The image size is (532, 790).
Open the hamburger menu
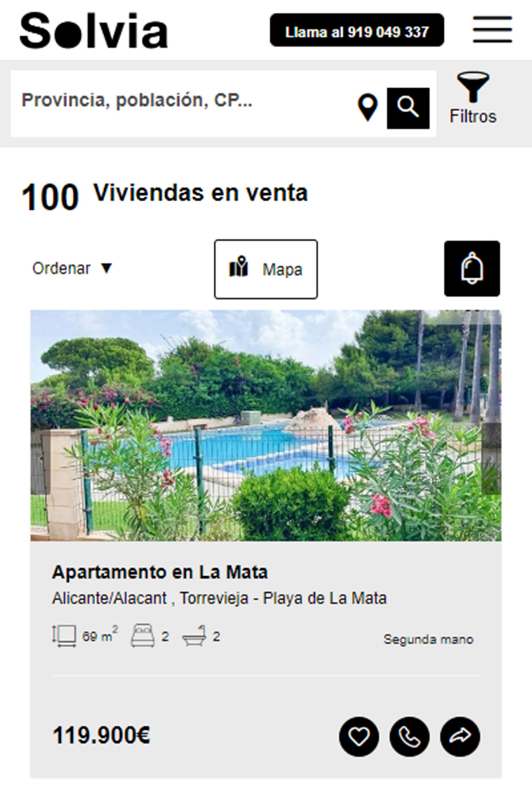click(x=492, y=30)
